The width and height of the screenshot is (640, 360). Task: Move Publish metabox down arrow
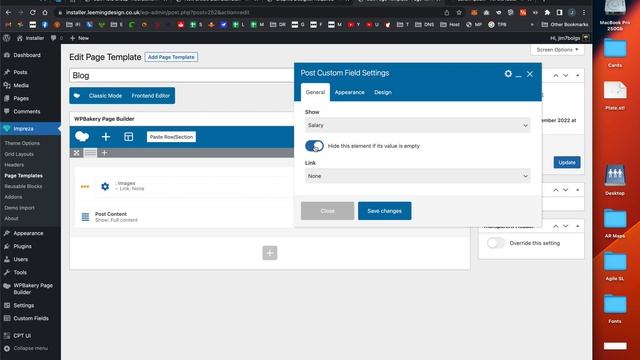[566, 76]
